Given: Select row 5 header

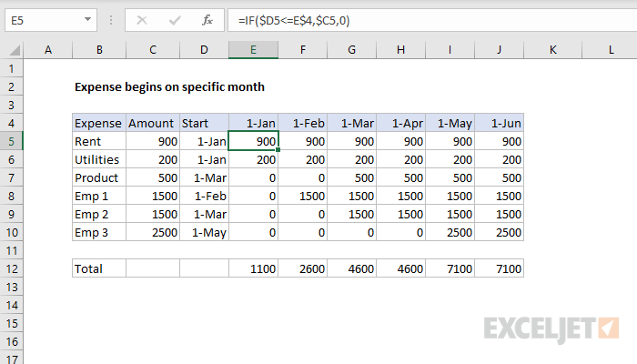Looking at the screenshot, I should click(x=11, y=141).
